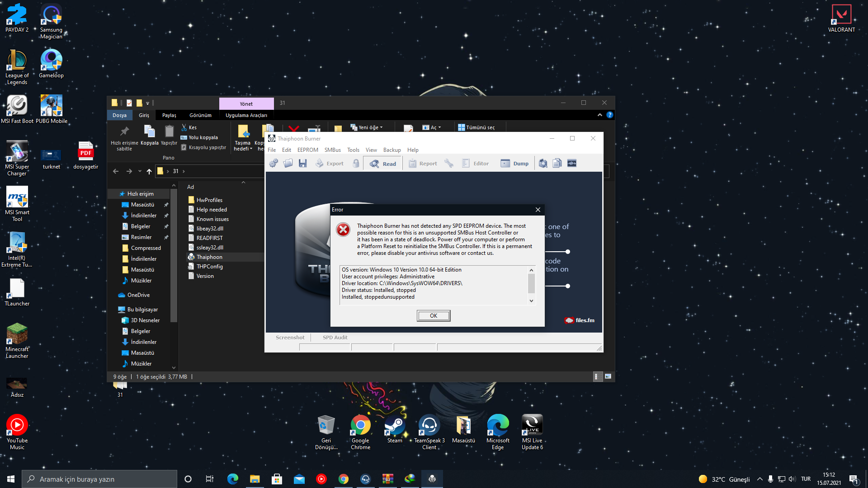Click Yolu kopyala in the ribbon

(199, 137)
